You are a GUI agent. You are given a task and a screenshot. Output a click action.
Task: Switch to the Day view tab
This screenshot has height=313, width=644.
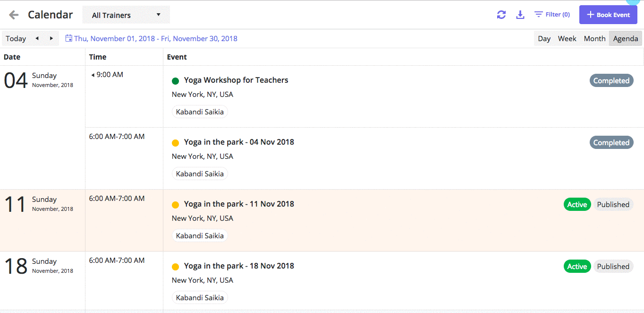click(544, 38)
